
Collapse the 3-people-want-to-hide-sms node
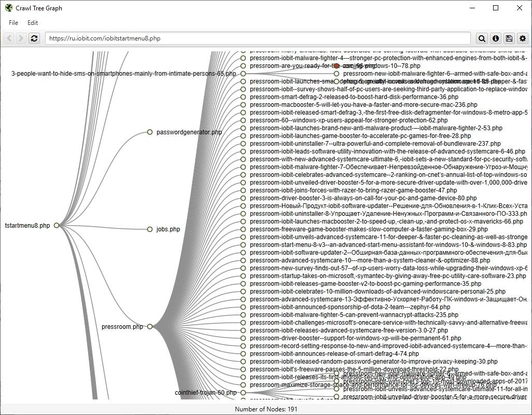tap(243, 74)
